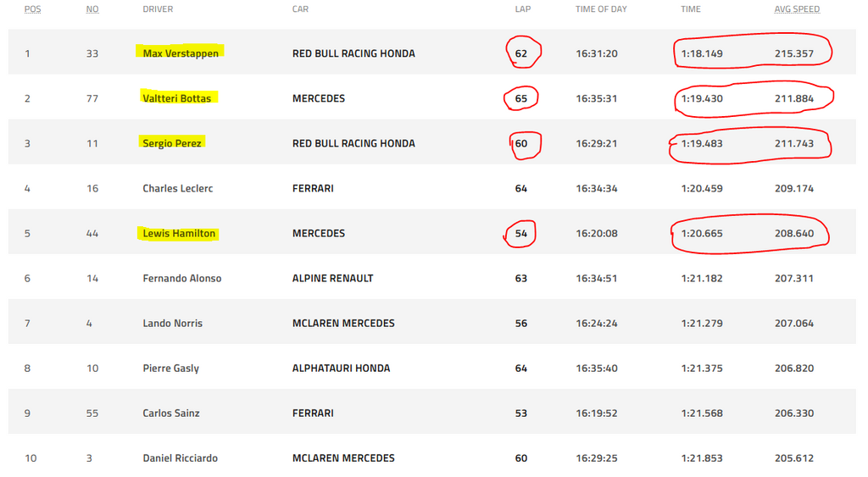
Task: Click Lando Norris driver name
Action: click(173, 323)
